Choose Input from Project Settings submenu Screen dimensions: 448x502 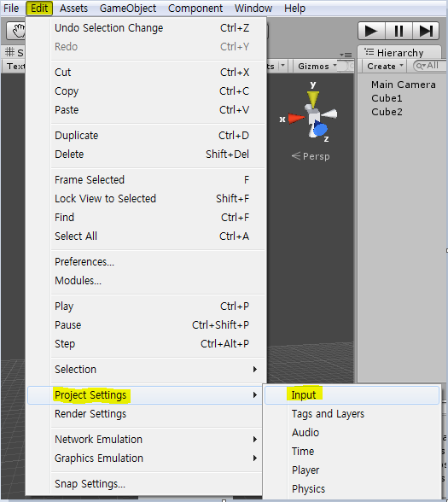pos(352,395)
